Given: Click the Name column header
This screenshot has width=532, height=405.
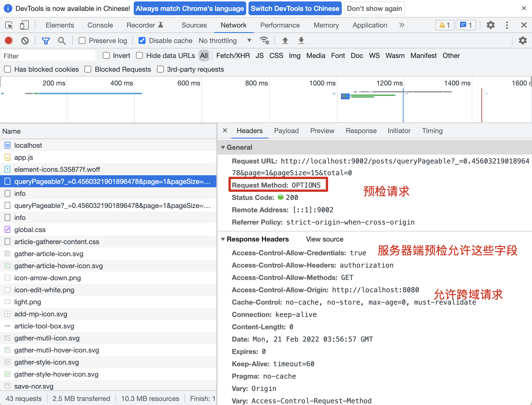Looking at the screenshot, I should [x=108, y=131].
